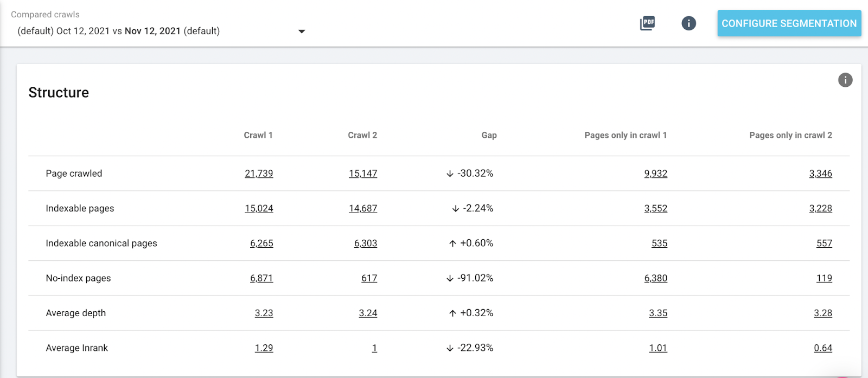
Task: Open indexable canonical Crawl 1 value 6,265
Action: tap(261, 244)
